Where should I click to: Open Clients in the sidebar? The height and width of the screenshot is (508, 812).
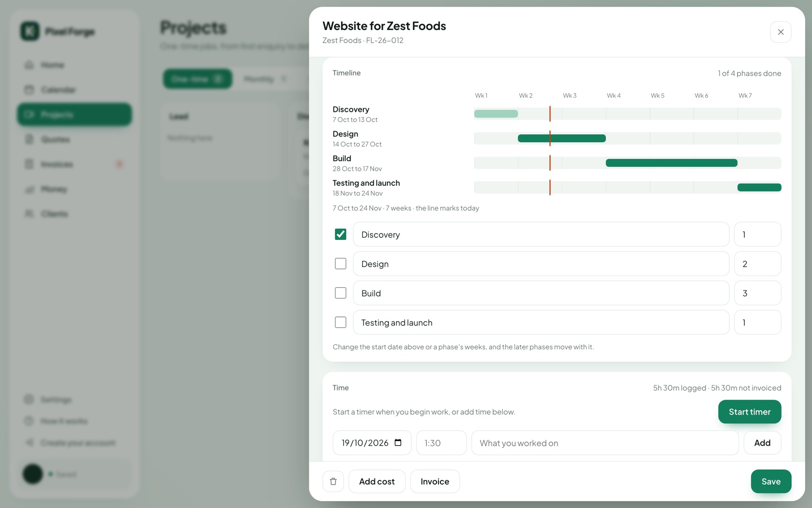74,214
